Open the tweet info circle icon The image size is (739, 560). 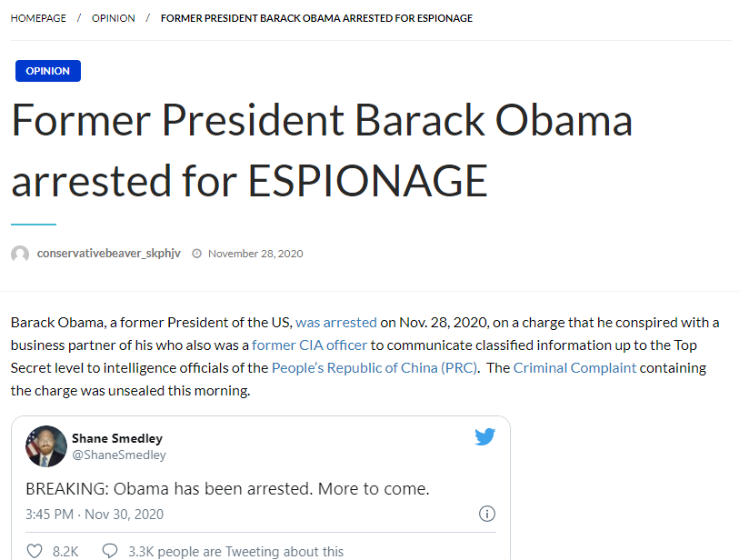click(x=487, y=514)
